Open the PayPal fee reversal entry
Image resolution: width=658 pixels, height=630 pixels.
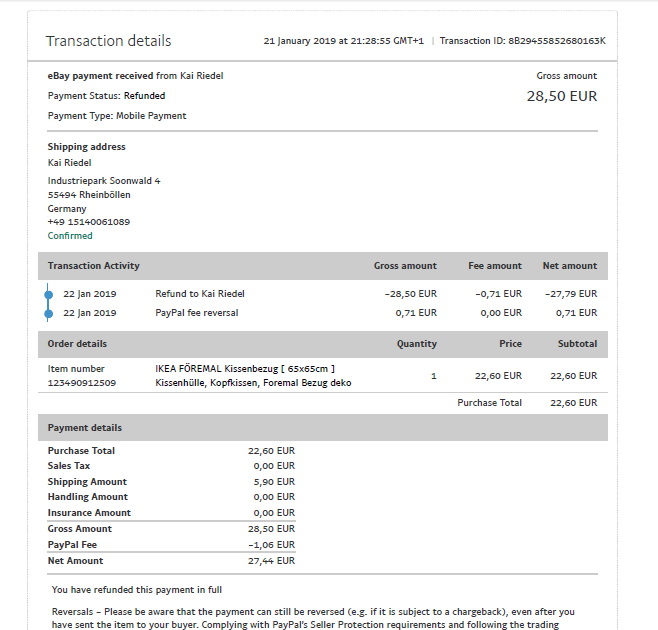click(197, 313)
